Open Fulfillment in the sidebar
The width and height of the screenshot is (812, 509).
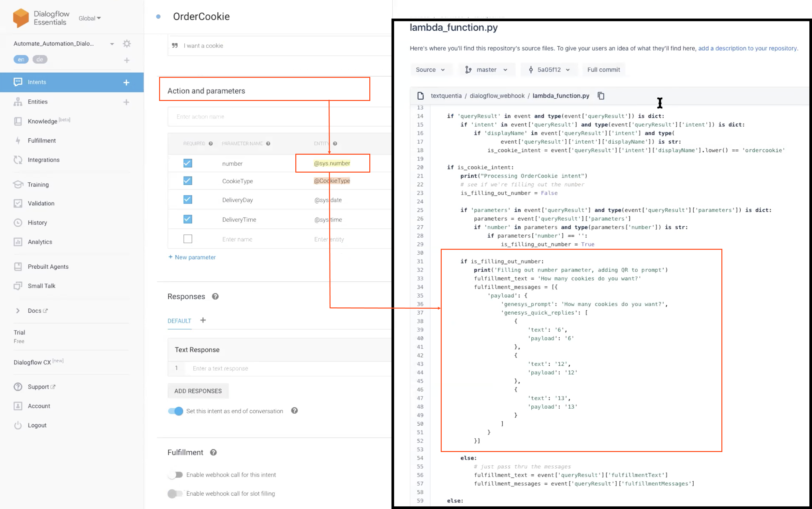[x=41, y=141]
